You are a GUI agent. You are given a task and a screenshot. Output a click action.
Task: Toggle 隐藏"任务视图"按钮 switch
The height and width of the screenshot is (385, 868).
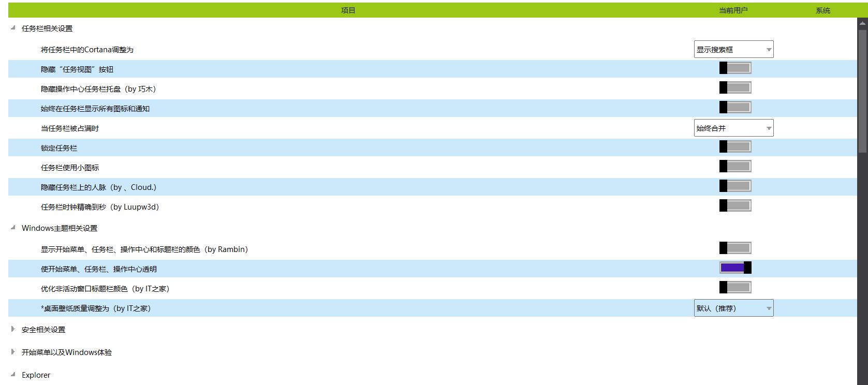pos(735,68)
